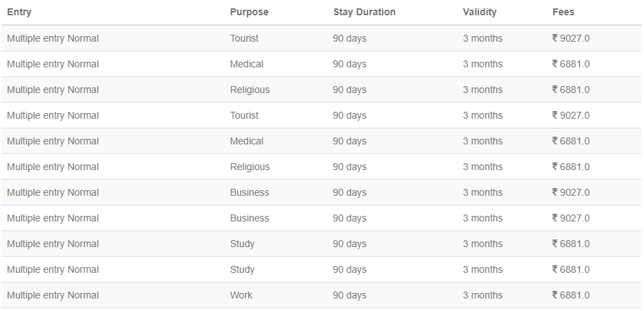Click the Fees column header
Viewport: 644px width, 311px height.
pos(564,12)
